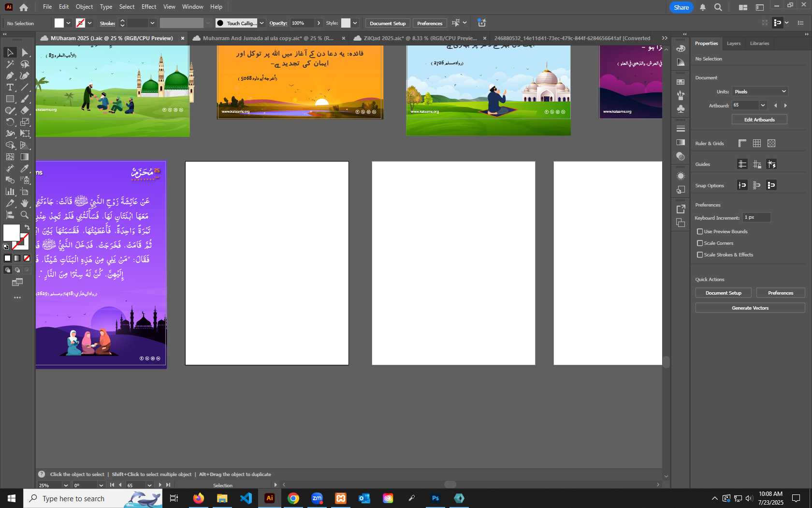Screen dimensions: 812x508
Task: Click the Generate Vectors button
Action: click(x=750, y=308)
